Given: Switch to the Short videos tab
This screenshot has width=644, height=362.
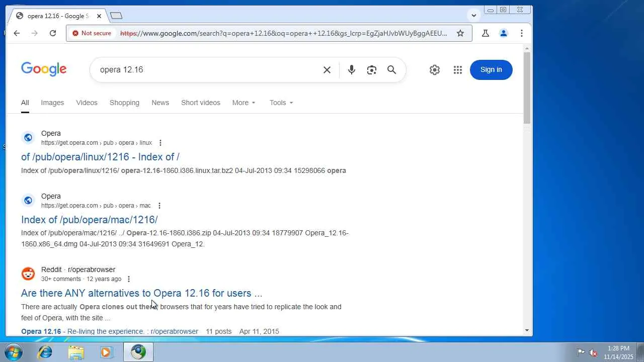Looking at the screenshot, I should (x=201, y=103).
